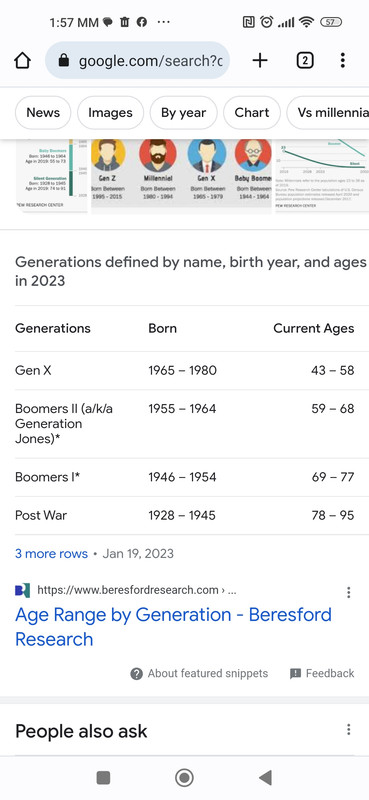Viewport: 369px width, 800px height.
Task: Tap the Chrome home icon
Action: coord(22,61)
